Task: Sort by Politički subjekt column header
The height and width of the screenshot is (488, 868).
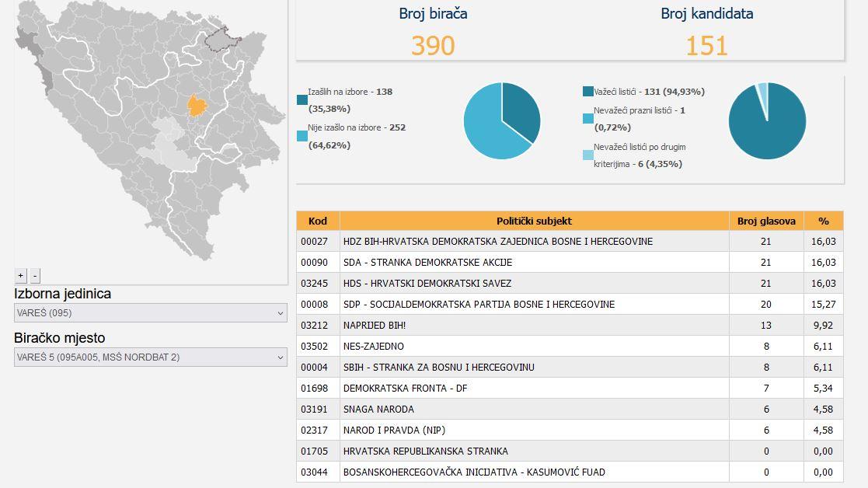Action: pyautogui.click(x=534, y=221)
